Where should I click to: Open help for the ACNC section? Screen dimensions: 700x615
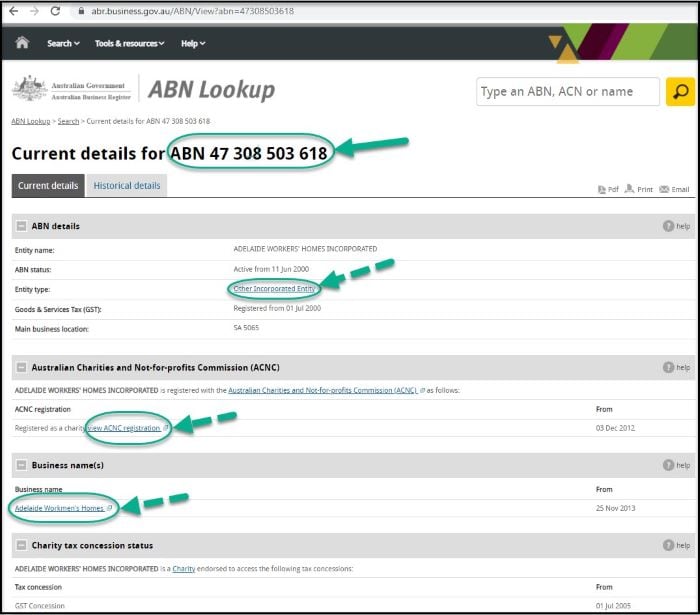click(x=677, y=367)
